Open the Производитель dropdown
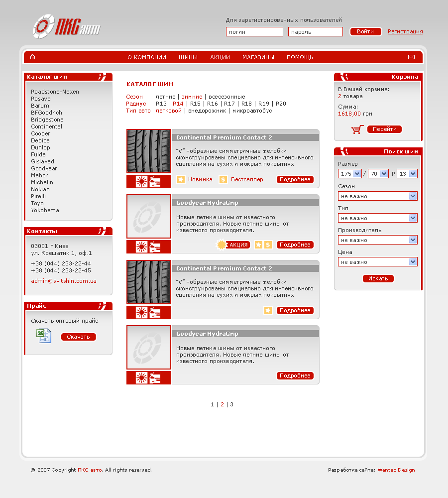Screen dimensions: 448x498 pyautogui.click(x=378, y=240)
